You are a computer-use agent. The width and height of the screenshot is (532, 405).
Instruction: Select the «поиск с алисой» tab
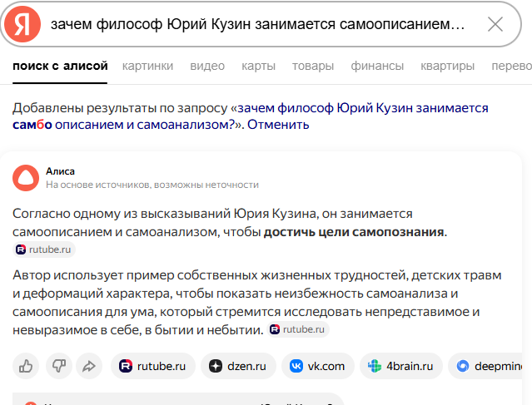coord(60,66)
